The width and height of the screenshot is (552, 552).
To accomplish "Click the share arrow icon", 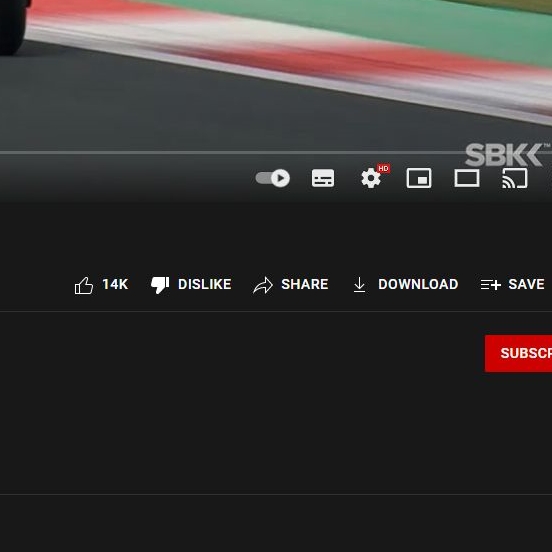I will pyautogui.click(x=263, y=285).
